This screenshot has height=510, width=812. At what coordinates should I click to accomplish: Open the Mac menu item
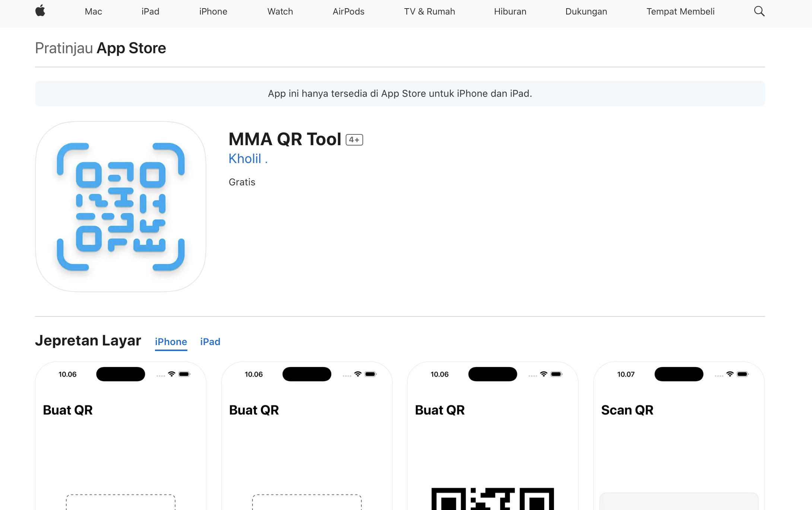tap(93, 12)
